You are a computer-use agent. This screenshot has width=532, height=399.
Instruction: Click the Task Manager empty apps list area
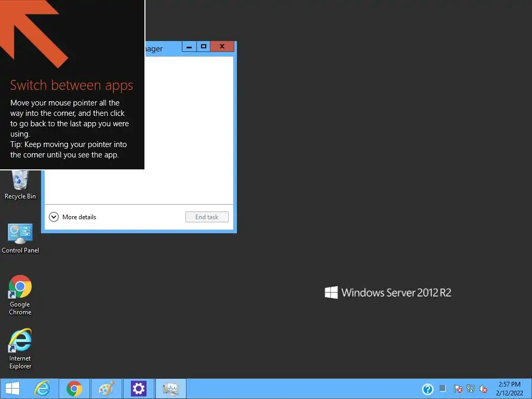pos(189,130)
